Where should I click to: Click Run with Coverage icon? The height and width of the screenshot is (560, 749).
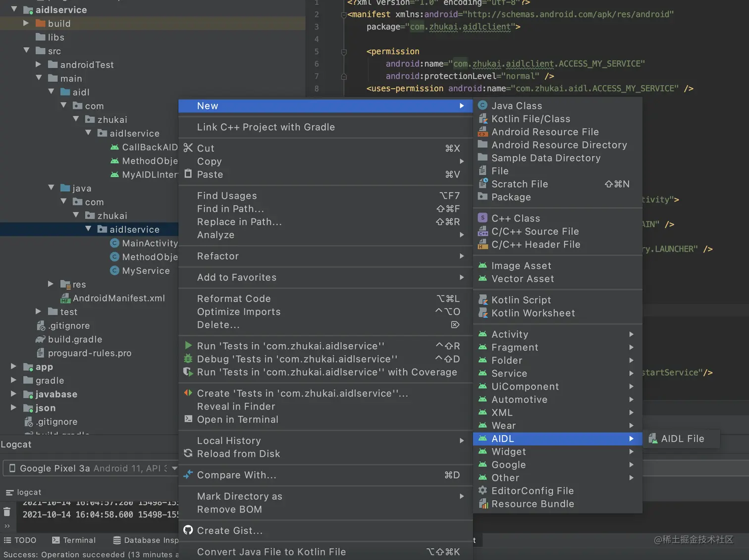[x=188, y=371]
